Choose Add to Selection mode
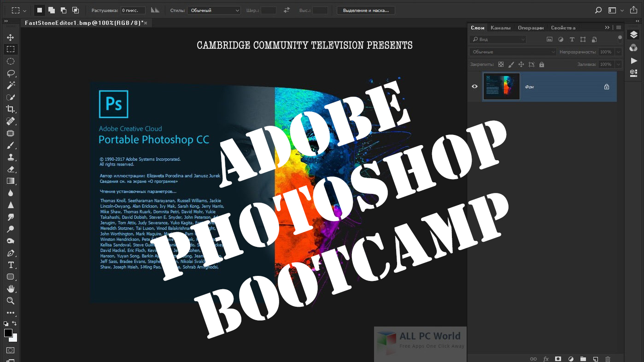644x362 pixels. pos(52,10)
